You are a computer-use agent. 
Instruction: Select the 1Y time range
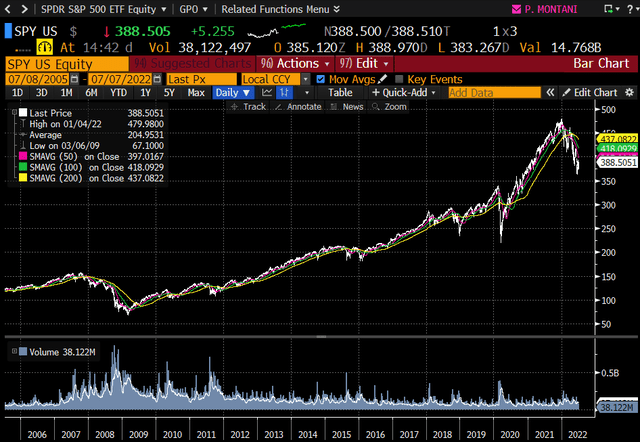pos(145,93)
